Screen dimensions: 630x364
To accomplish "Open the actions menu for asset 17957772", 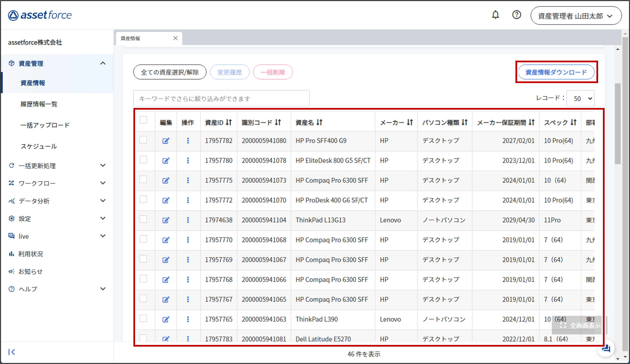I will click(x=188, y=200).
